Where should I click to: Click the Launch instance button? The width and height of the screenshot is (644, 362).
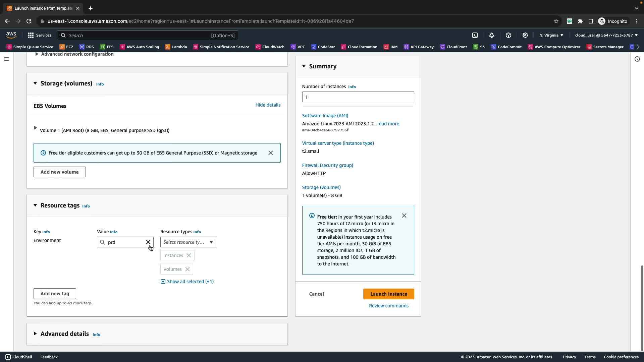point(388,294)
